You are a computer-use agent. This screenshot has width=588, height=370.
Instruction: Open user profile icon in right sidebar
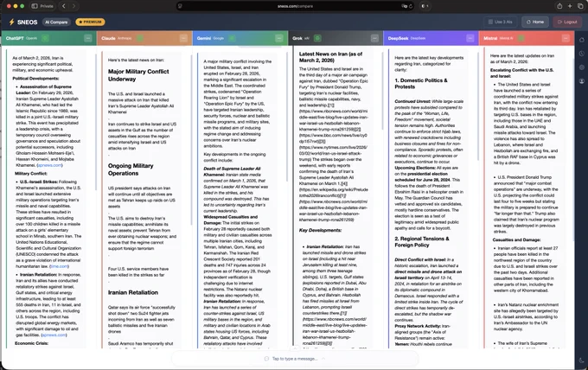coord(582,81)
